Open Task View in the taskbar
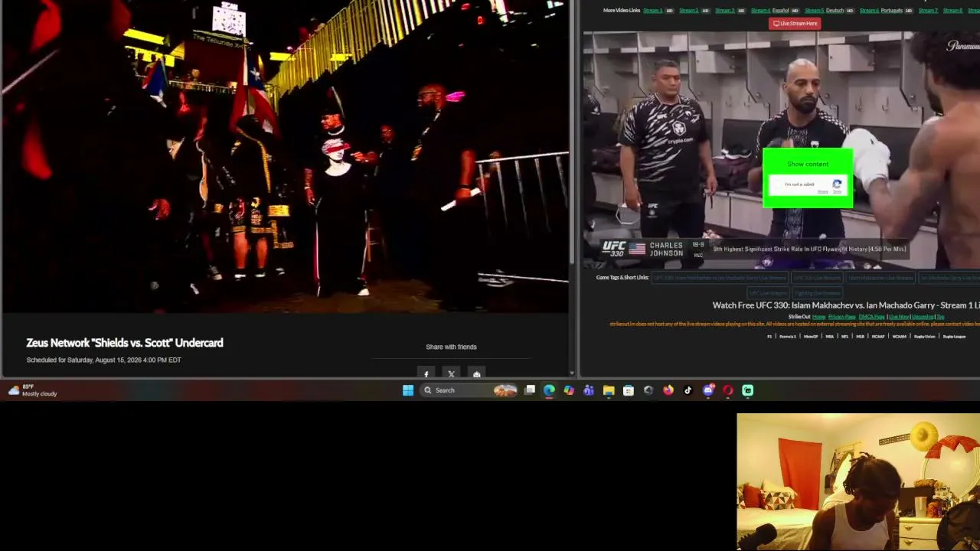Image resolution: width=980 pixels, height=551 pixels. [x=530, y=390]
